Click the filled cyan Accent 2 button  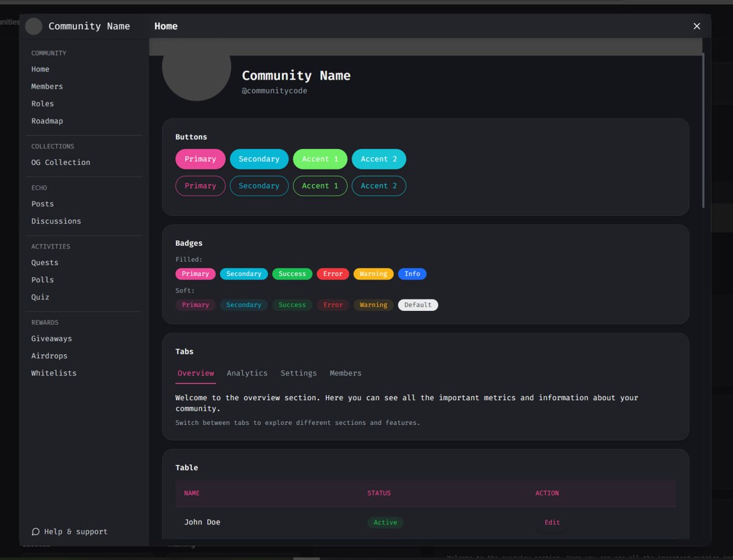tap(379, 159)
